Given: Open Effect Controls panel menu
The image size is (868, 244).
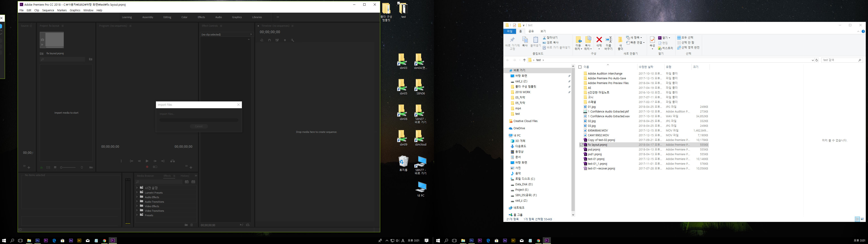Looking at the screenshot, I should (221, 26).
